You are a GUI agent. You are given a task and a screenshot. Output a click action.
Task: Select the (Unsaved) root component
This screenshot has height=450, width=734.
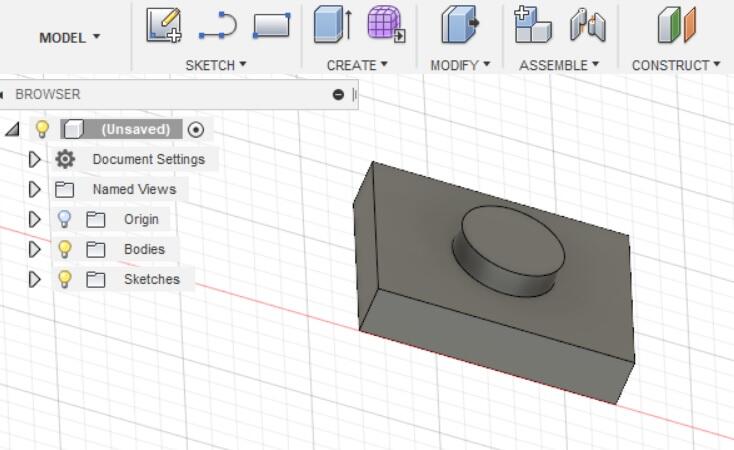coord(136,129)
